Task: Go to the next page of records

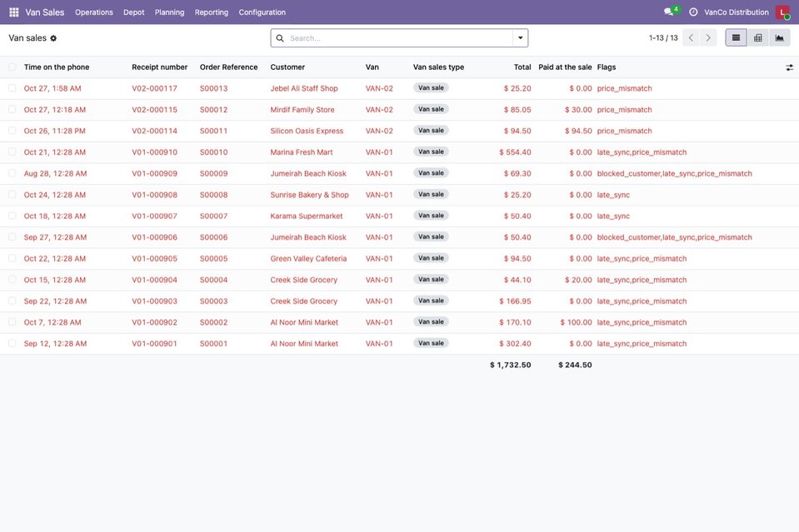Action: pyautogui.click(x=708, y=37)
